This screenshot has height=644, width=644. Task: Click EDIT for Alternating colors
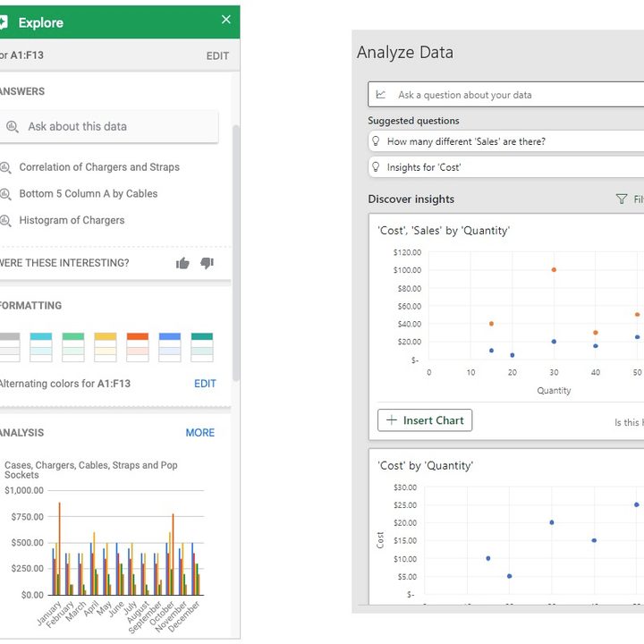pos(205,384)
